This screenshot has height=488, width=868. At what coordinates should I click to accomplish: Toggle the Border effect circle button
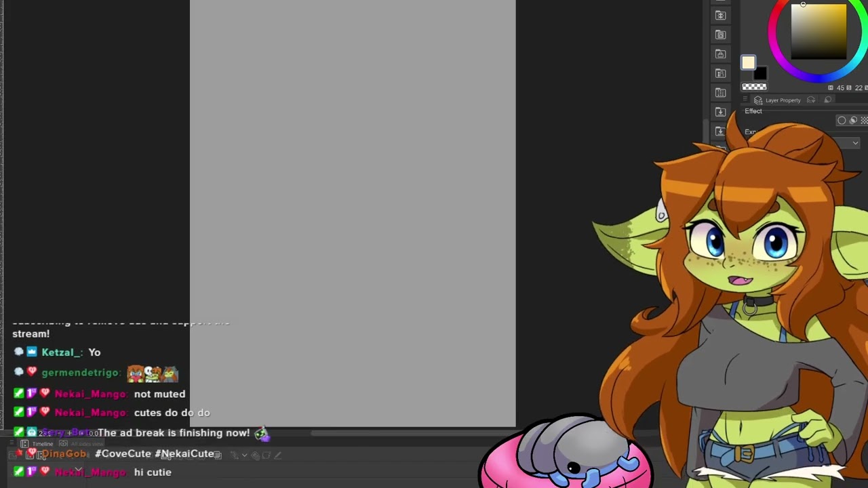(x=842, y=120)
